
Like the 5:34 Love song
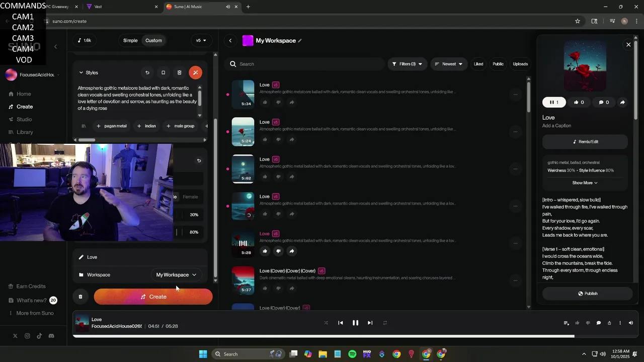(265, 102)
